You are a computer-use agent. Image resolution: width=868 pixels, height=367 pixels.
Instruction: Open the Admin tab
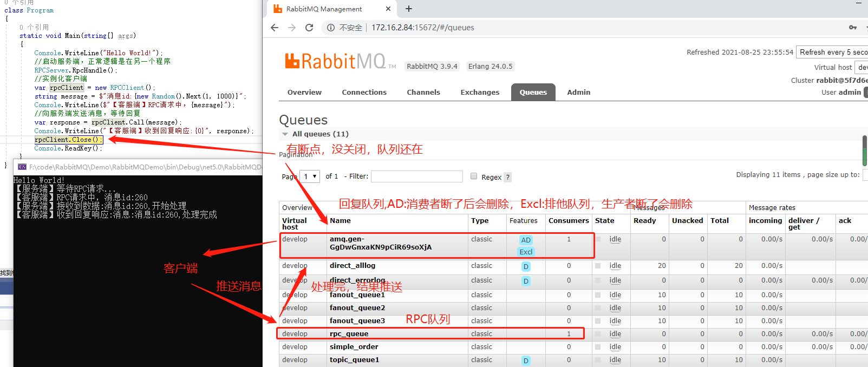[579, 92]
